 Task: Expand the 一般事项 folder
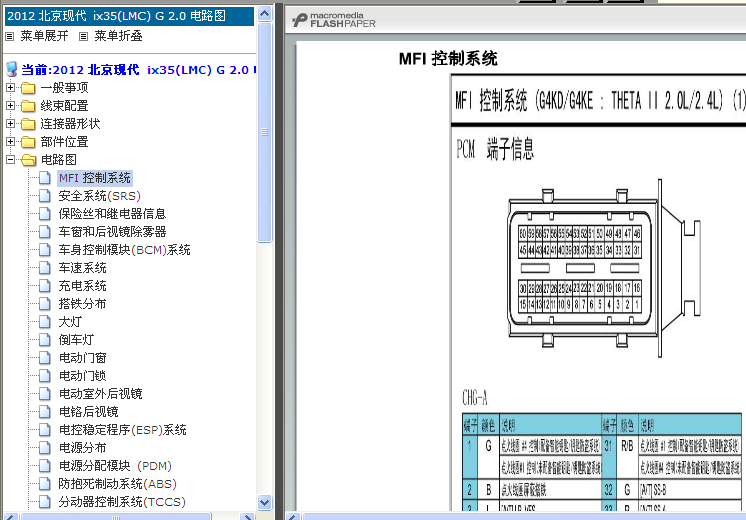[x=10, y=88]
